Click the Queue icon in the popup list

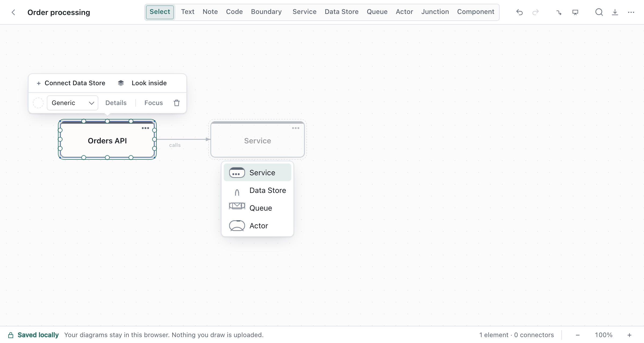(x=237, y=206)
